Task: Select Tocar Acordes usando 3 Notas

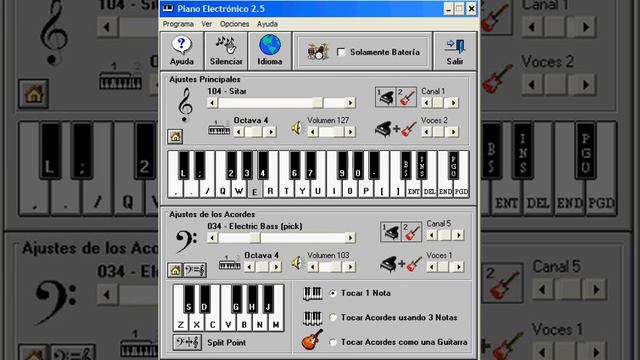Action: tap(333, 317)
